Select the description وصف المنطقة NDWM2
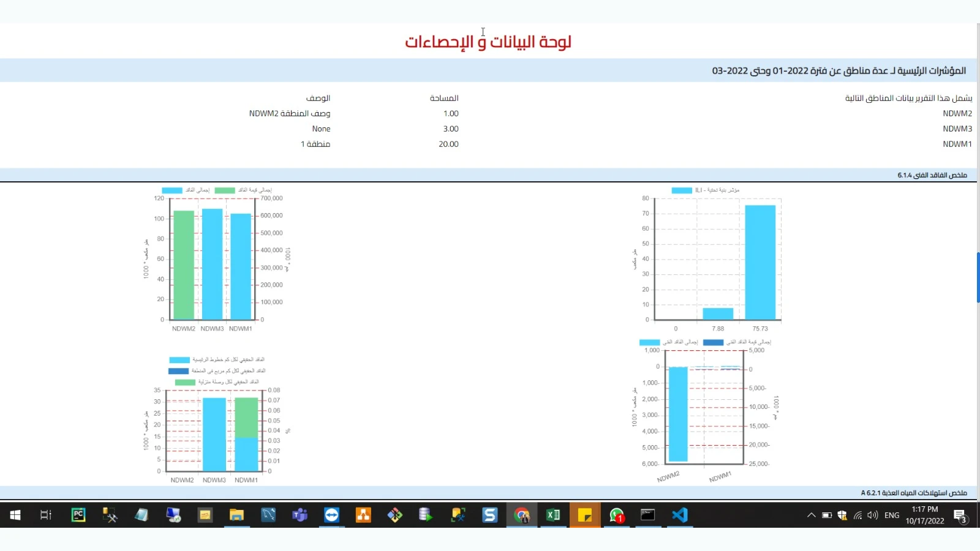980x551 pixels. pos(290,114)
